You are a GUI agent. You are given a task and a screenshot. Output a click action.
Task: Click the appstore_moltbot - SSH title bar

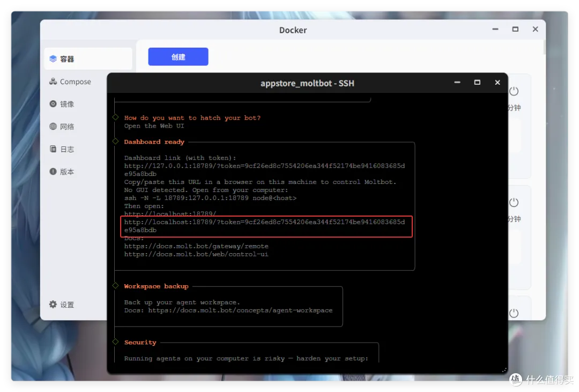(307, 83)
